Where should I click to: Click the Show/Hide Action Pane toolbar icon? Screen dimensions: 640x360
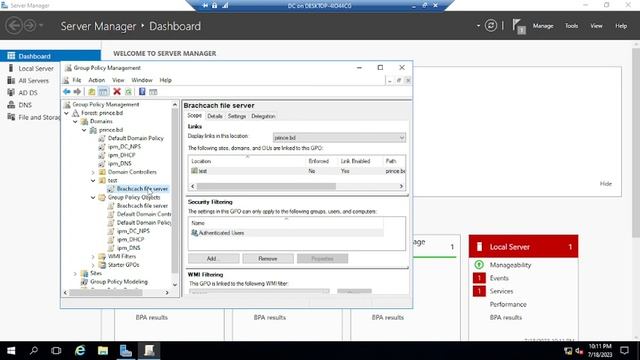pos(153,92)
